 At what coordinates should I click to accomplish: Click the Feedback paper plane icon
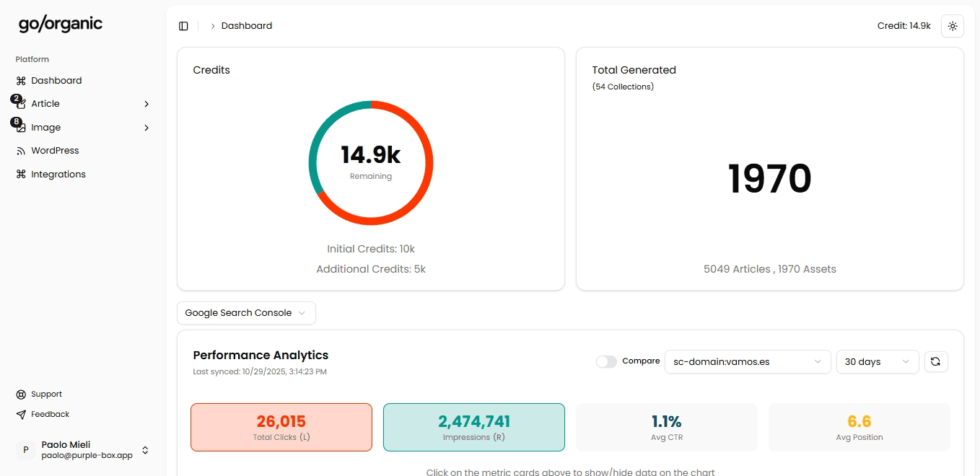[x=21, y=415]
